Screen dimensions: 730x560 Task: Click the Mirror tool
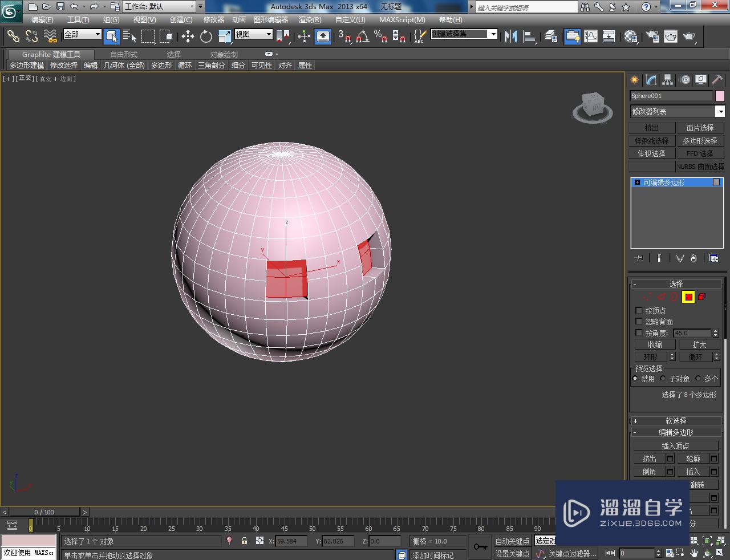510,36
